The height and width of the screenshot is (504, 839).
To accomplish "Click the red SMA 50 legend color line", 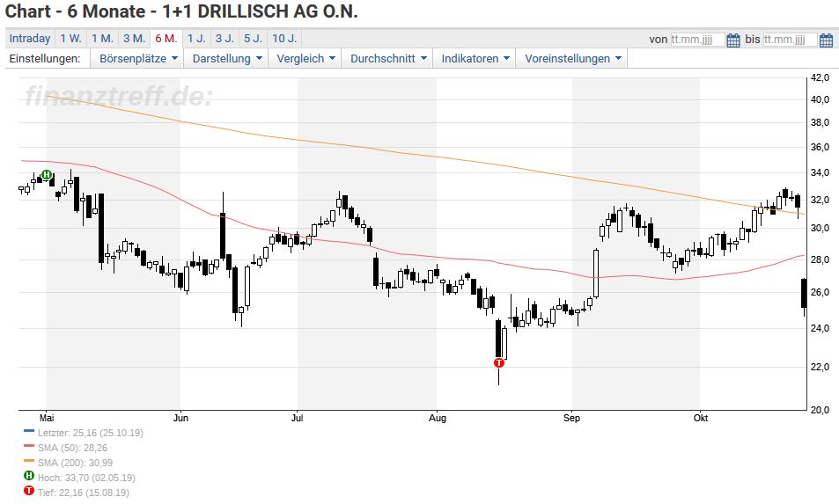I will 29,446.
